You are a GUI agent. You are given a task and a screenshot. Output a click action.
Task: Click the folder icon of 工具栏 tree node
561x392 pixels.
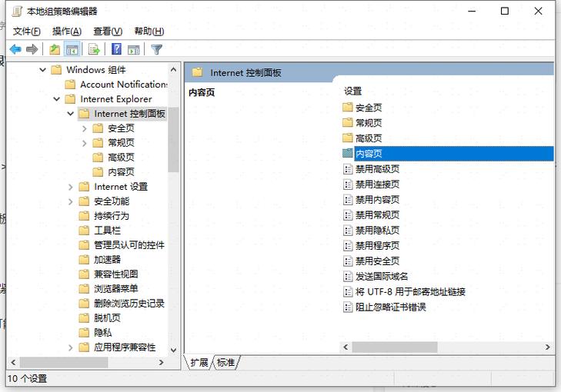click(x=84, y=230)
